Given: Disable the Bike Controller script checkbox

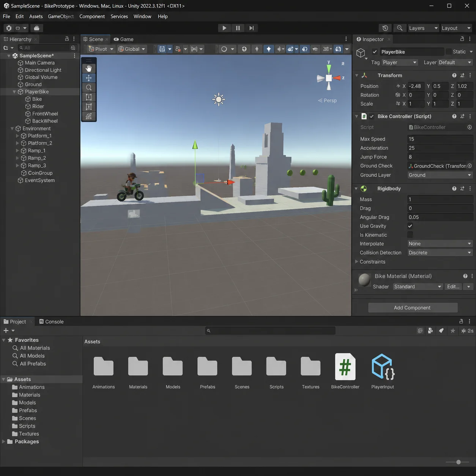Looking at the screenshot, I should [x=372, y=117].
